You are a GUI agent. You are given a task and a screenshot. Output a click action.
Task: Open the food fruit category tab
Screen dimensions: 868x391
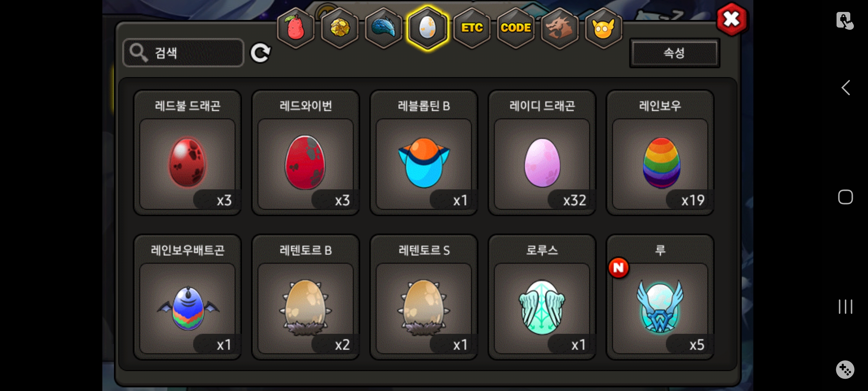295,28
